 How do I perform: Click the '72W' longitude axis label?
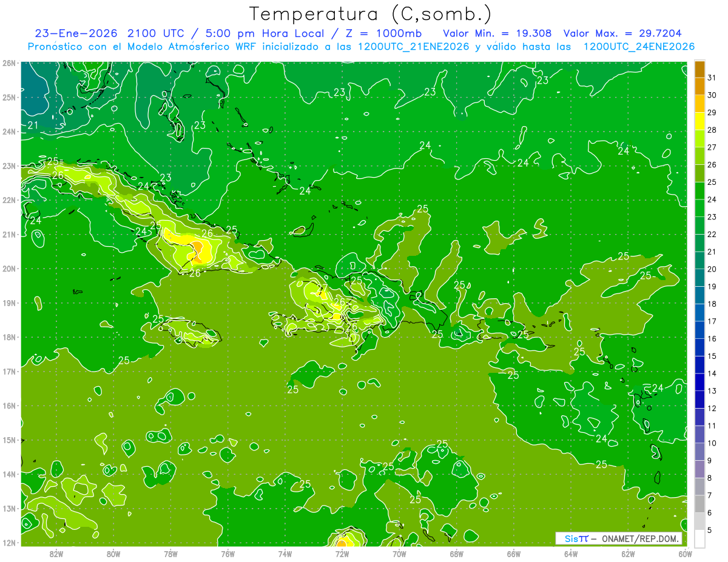click(342, 554)
